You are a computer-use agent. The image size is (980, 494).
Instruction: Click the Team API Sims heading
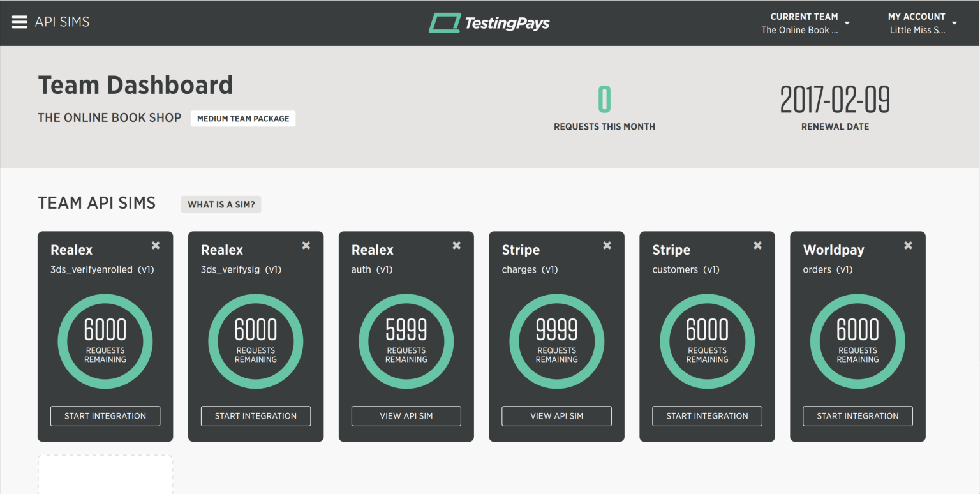tap(97, 204)
